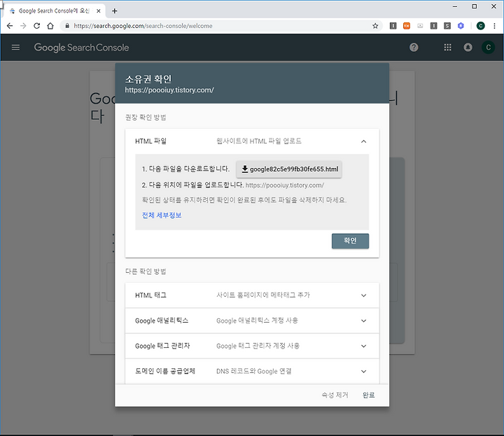Reload the current page
Screen dimensions: 504x436
click(x=36, y=26)
